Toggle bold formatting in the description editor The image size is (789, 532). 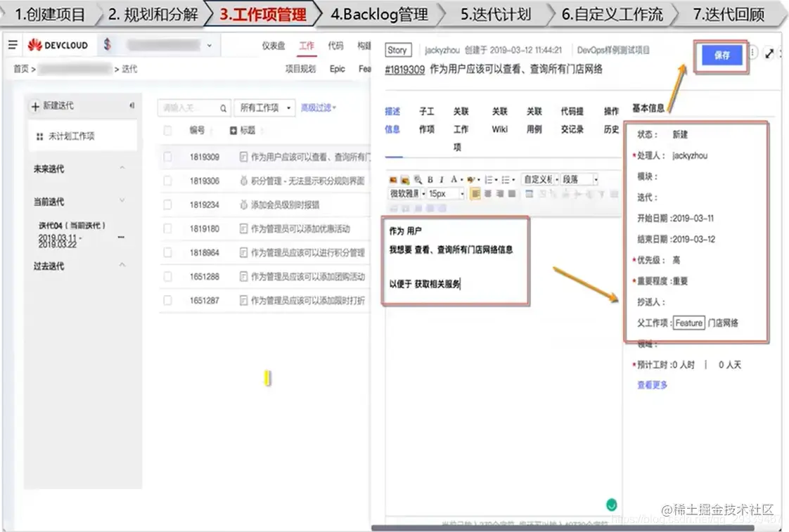431,179
